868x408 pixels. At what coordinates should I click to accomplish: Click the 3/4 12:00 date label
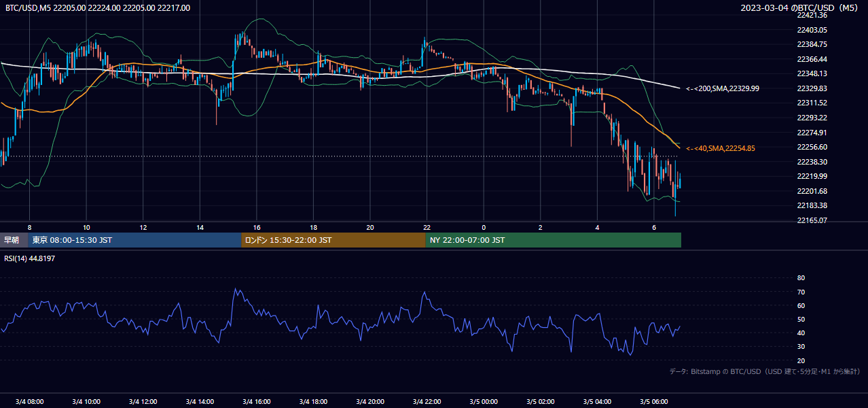click(x=143, y=401)
